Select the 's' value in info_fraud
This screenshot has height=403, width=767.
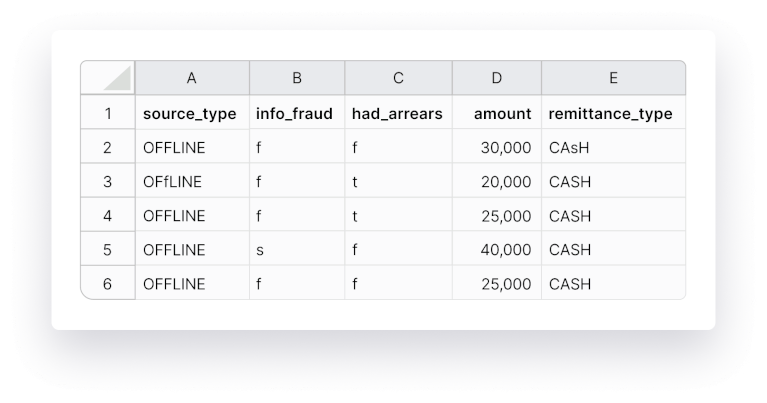point(297,249)
